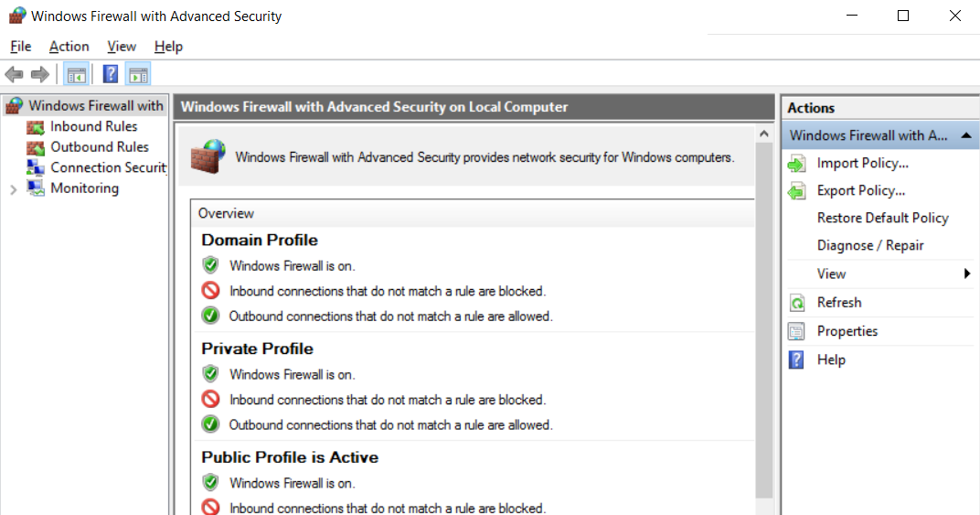Click scrollbar up arrow in overview pane
980x515 pixels.
[763, 134]
